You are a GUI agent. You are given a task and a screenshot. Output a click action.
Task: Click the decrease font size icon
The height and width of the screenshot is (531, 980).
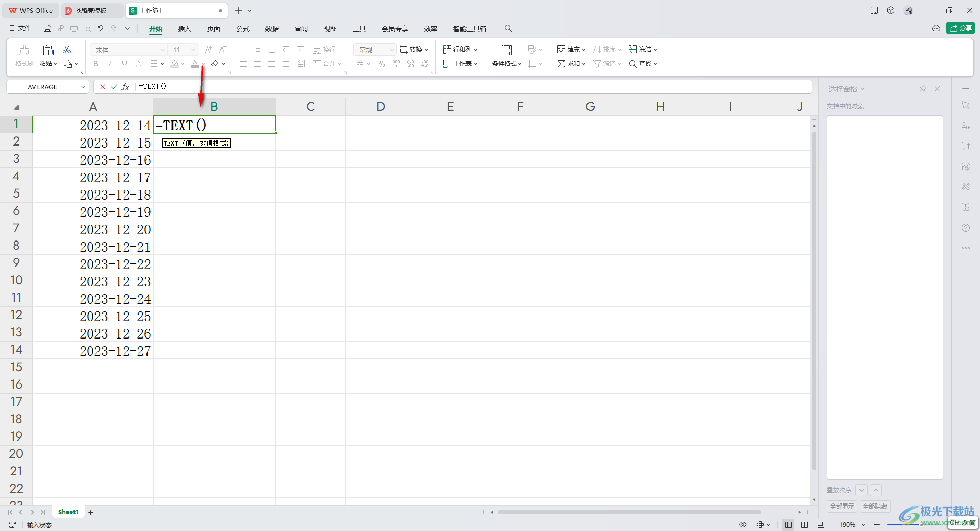pos(223,50)
